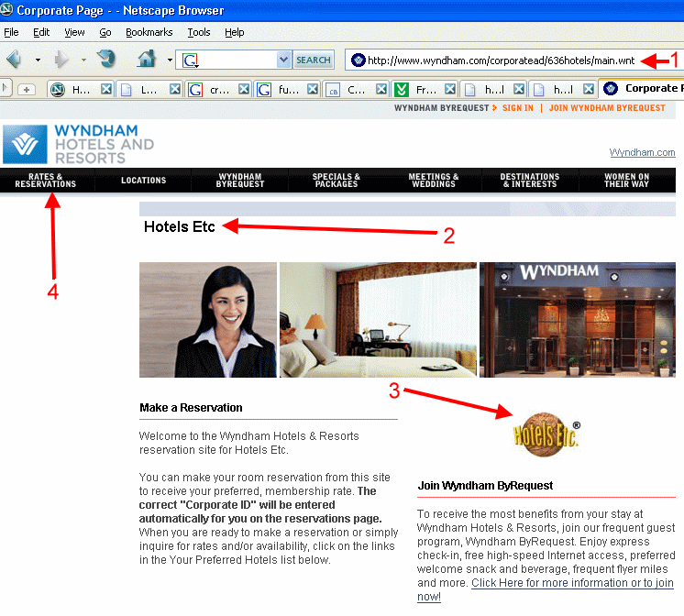Click the hotel bedroom photo
This screenshot has width=684, height=616.
tap(378, 320)
